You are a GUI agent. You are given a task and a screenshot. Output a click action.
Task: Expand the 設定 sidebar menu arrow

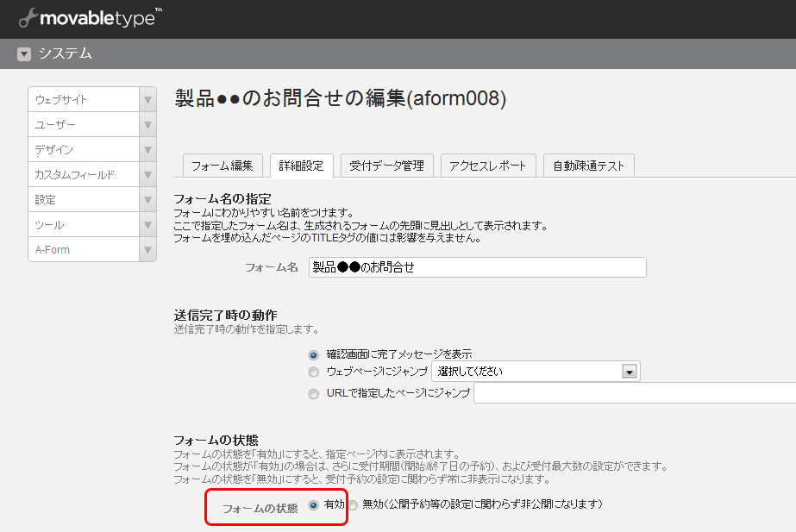click(x=147, y=200)
